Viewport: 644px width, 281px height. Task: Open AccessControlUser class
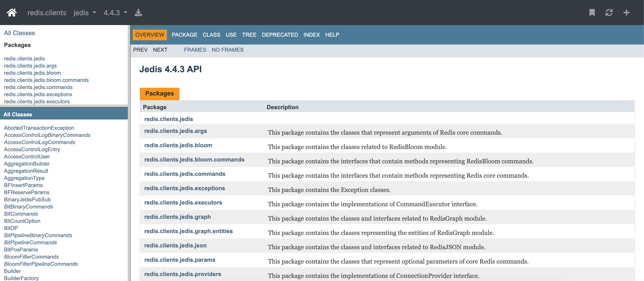tap(27, 157)
